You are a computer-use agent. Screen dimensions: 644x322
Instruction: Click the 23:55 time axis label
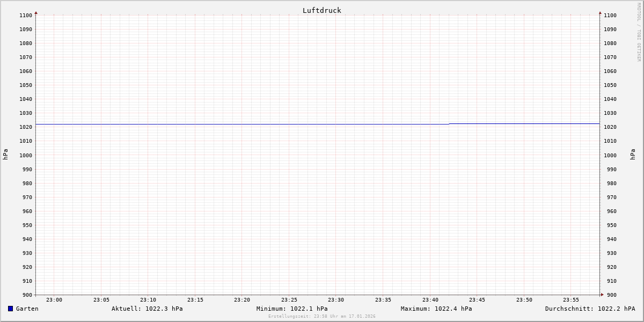click(x=571, y=300)
